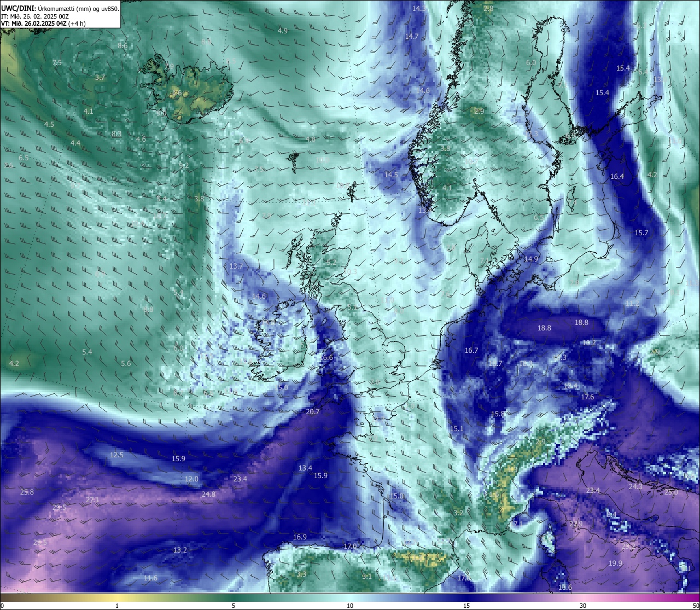
Task: Click the 3.1 value label
Action: pos(367,576)
